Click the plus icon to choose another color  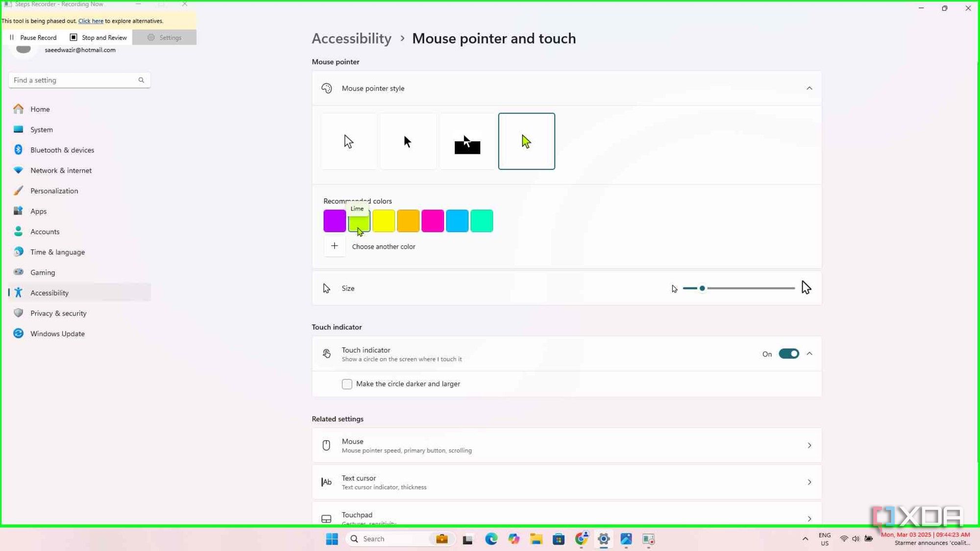coord(335,246)
